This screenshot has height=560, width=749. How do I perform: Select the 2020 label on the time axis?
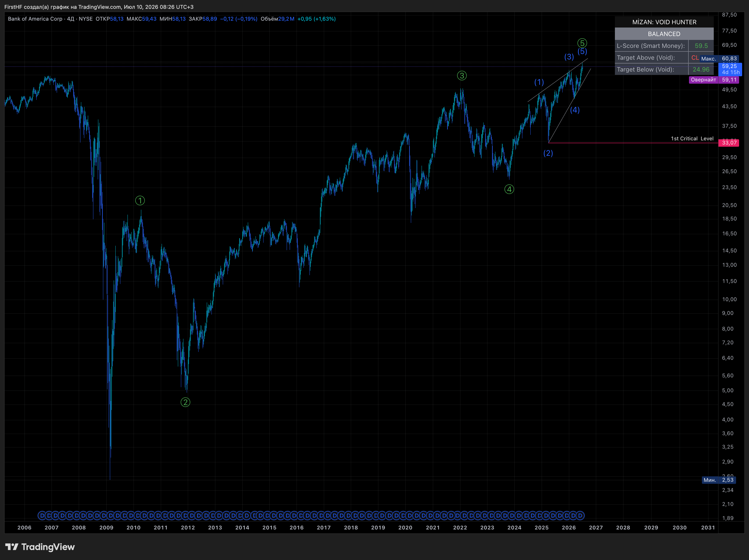(x=405, y=528)
